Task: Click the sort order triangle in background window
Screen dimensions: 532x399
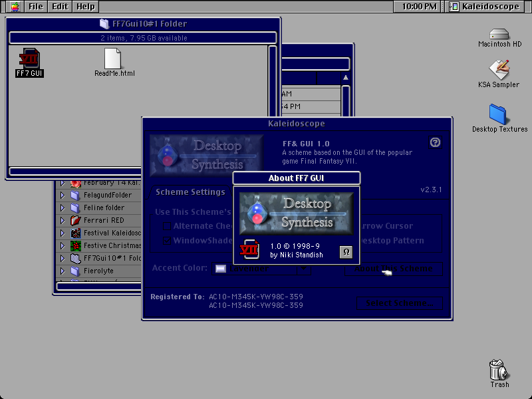Action: tap(346, 78)
